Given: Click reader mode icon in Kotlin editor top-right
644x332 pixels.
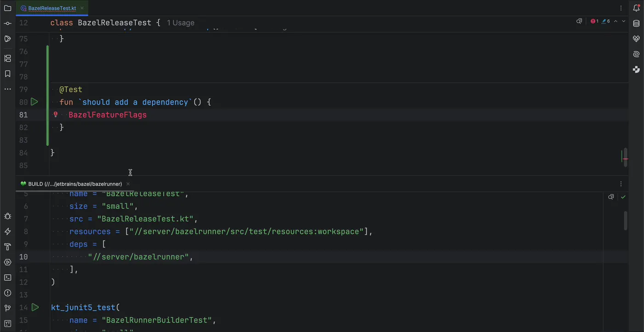Looking at the screenshot, I should (579, 21).
